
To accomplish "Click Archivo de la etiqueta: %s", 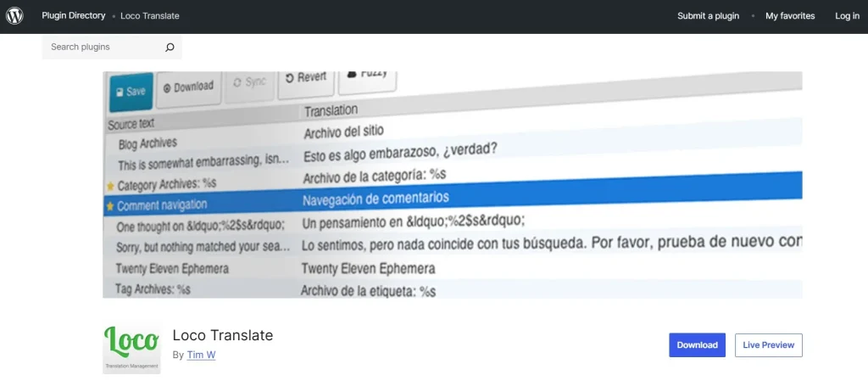I will [x=368, y=290].
